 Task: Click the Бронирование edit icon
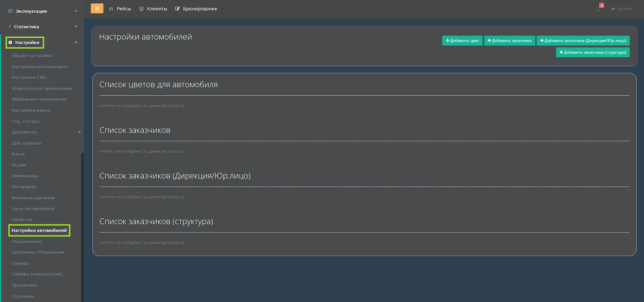177,9
